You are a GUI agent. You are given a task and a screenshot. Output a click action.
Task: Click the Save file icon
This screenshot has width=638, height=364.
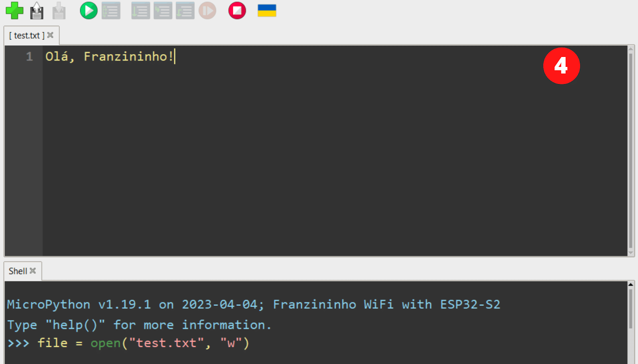click(x=59, y=11)
